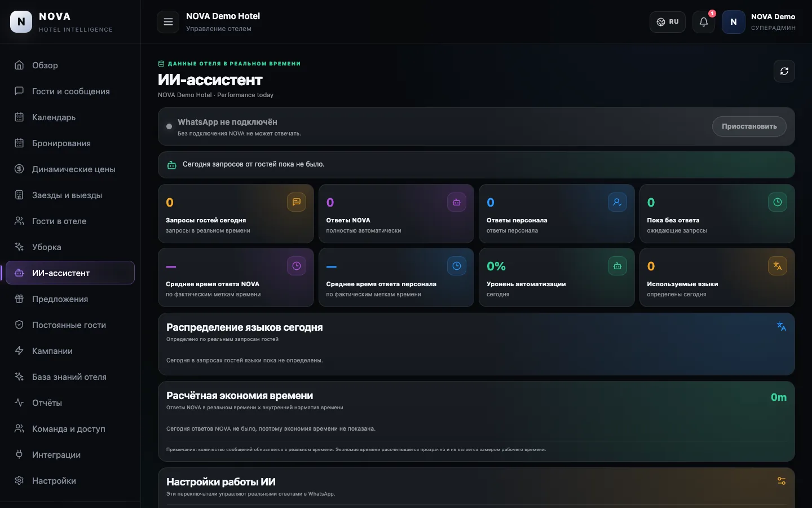The width and height of the screenshot is (812, 508).
Task: Open the notifications bell
Action: tap(704, 22)
